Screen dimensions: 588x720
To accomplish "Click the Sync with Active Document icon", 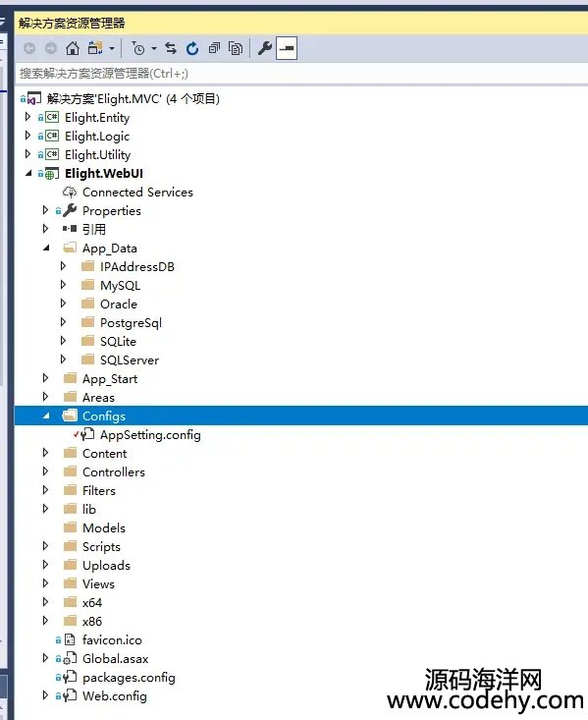I will click(171, 48).
